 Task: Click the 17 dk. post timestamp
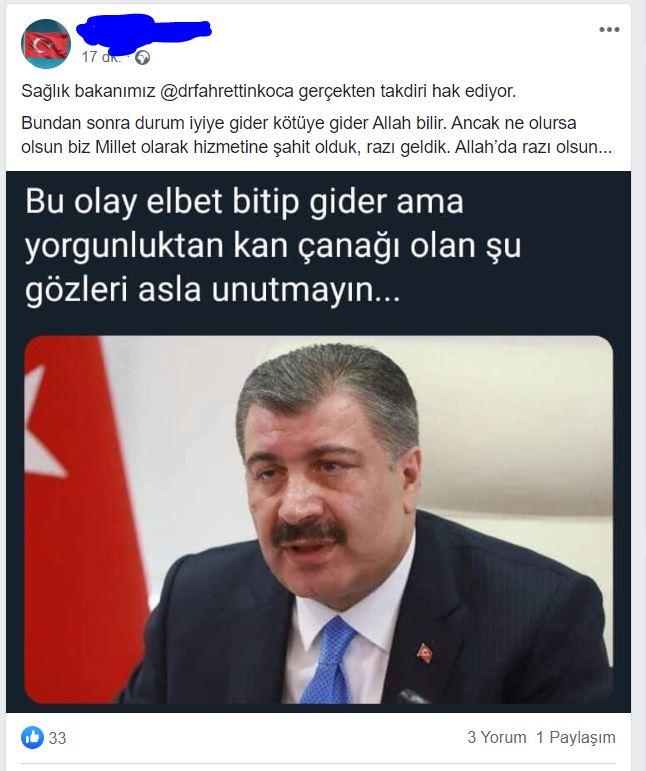point(100,57)
